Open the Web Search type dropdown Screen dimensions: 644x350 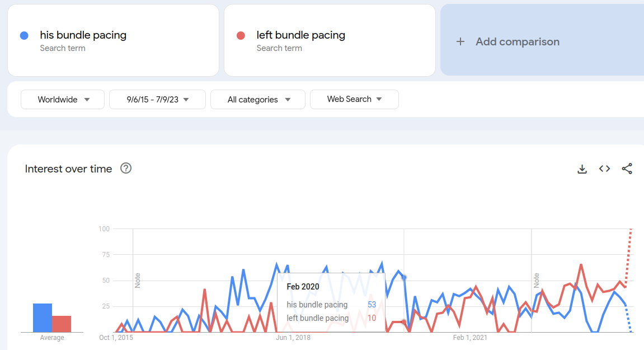click(354, 99)
